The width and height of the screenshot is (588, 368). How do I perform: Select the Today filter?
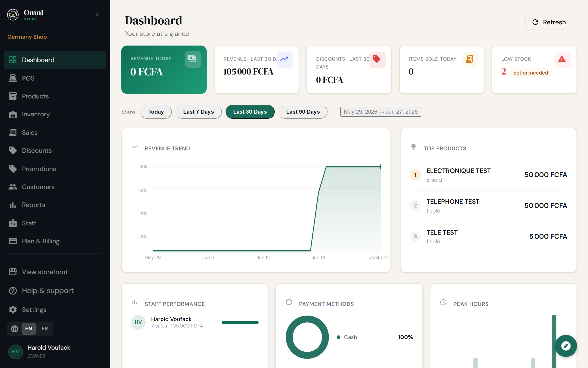pos(156,112)
